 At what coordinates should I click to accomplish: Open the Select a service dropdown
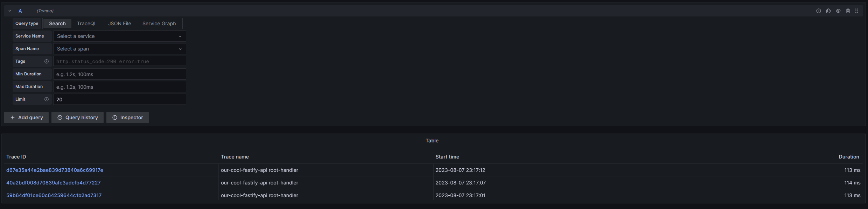119,36
